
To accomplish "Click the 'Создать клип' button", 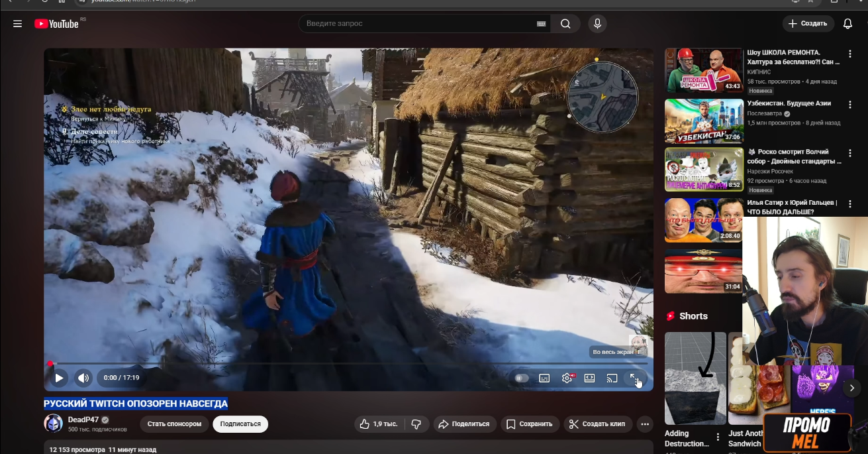I will tap(597, 424).
